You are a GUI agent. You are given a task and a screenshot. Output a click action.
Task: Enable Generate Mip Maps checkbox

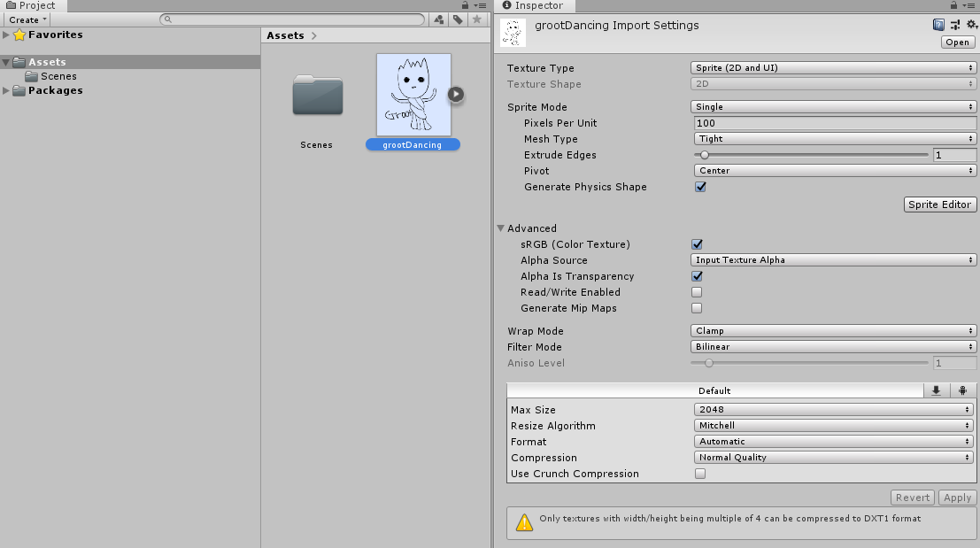pyautogui.click(x=697, y=308)
